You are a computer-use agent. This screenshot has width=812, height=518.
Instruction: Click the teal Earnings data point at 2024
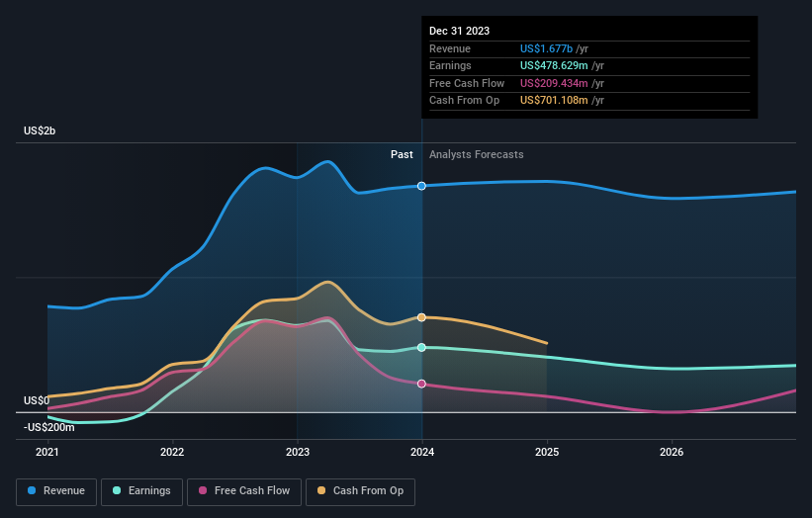(x=421, y=347)
